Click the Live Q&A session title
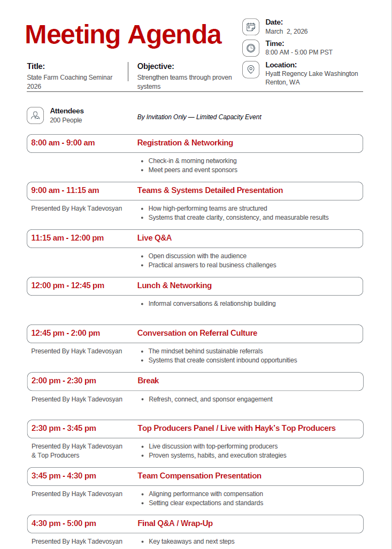 coord(154,238)
